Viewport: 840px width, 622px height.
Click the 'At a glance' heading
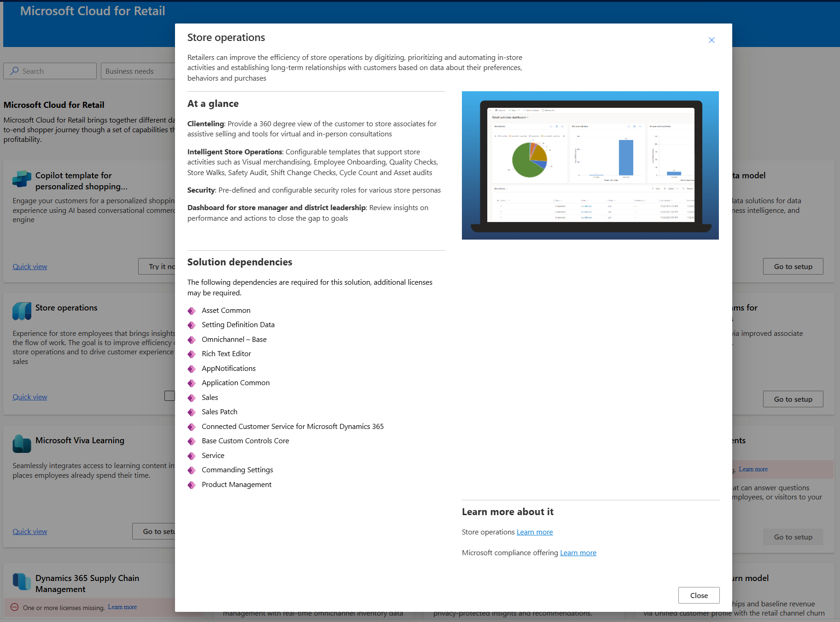(213, 103)
